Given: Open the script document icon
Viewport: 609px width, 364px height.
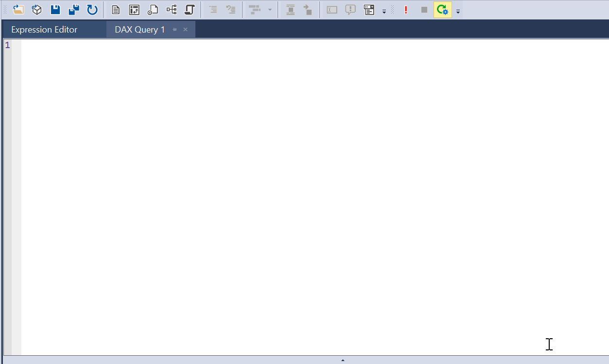Looking at the screenshot, I should [x=152, y=9].
